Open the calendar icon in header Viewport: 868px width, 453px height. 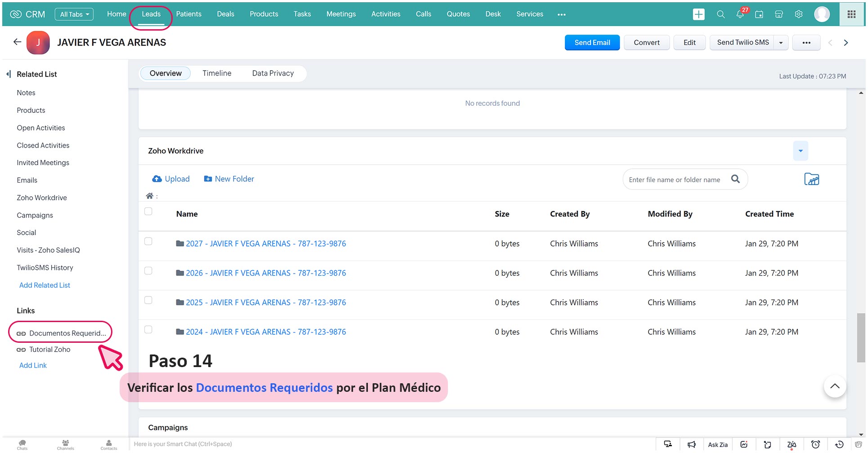click(759, 14)
